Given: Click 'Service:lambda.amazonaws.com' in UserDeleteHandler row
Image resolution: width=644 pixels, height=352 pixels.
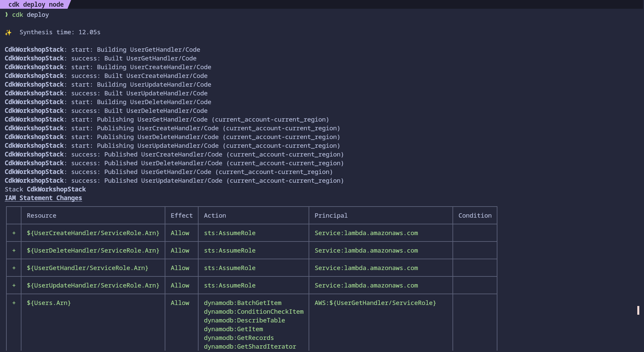Looking at the screenshot, I should click(x=366, y=251).
